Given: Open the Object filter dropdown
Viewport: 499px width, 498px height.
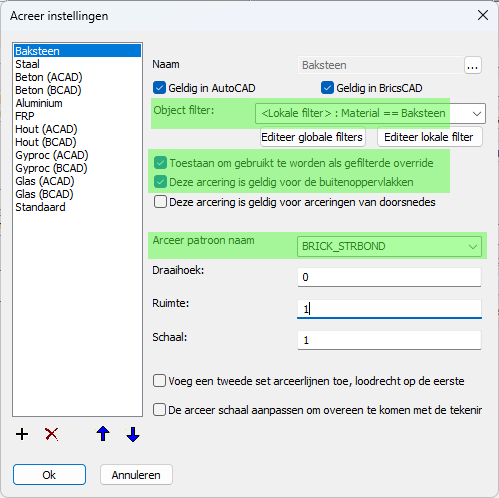Looking at the screenshot, I should point(370,113).
